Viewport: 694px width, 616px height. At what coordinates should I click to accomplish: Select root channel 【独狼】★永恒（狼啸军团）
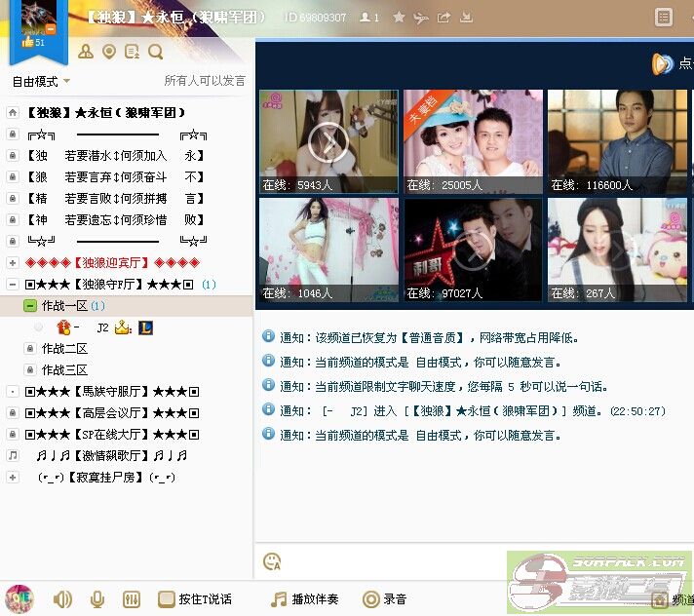coord(106,112)
